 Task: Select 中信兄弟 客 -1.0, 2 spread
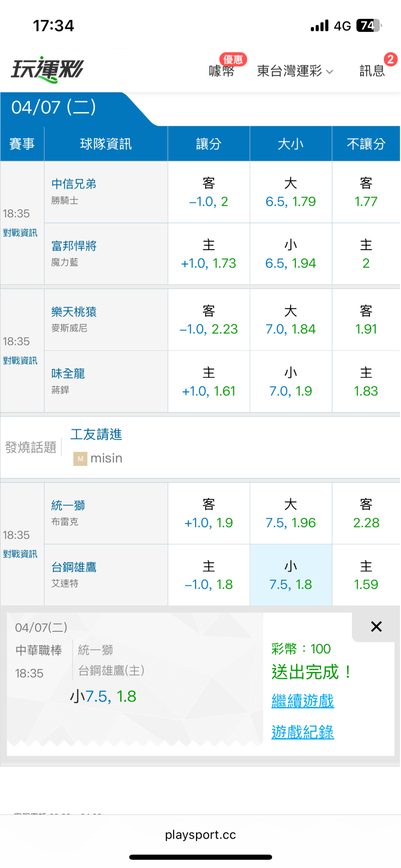click(x=209, y=192)
